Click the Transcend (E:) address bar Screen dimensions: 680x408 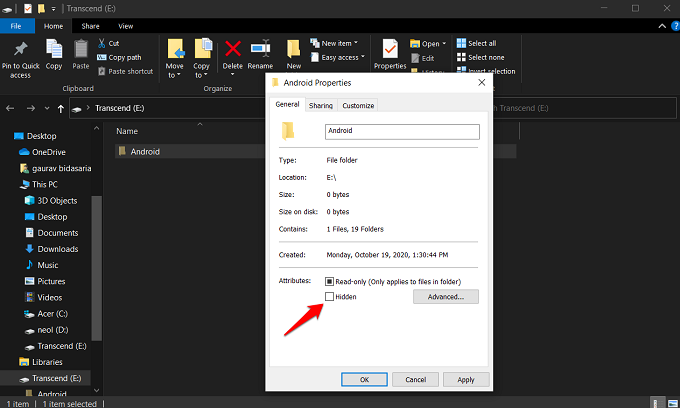167,108
